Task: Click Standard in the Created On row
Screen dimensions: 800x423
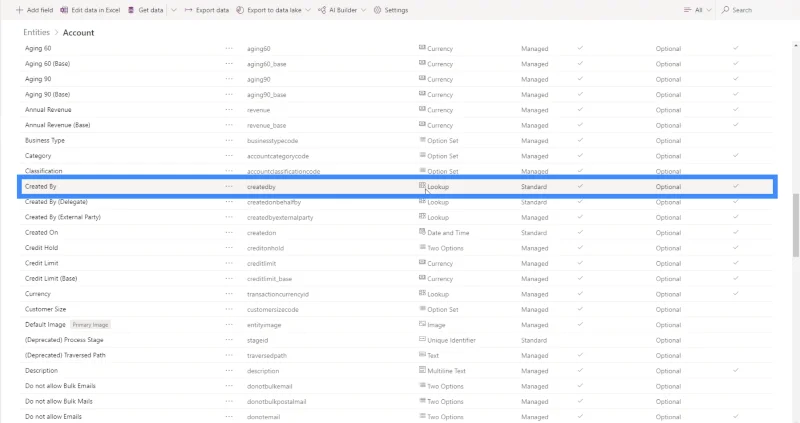Action: pos(534,233)
